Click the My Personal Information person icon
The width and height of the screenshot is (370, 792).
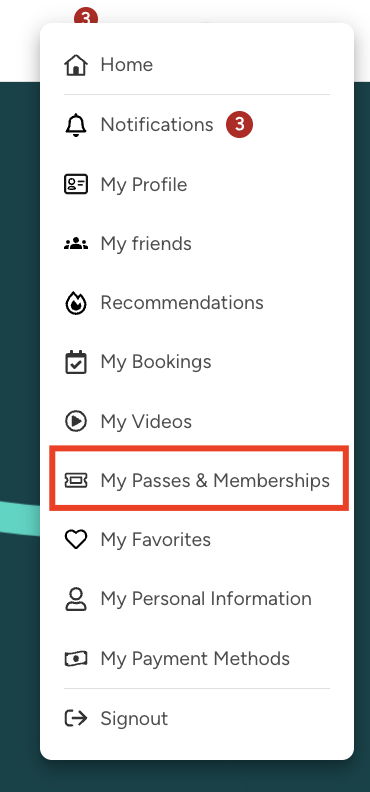(76, 599)
